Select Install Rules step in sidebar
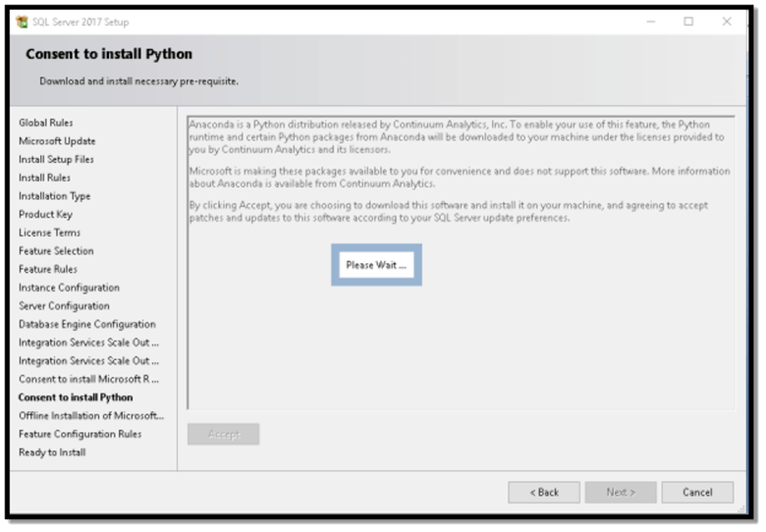766x532 pixels. pos(44,178)
